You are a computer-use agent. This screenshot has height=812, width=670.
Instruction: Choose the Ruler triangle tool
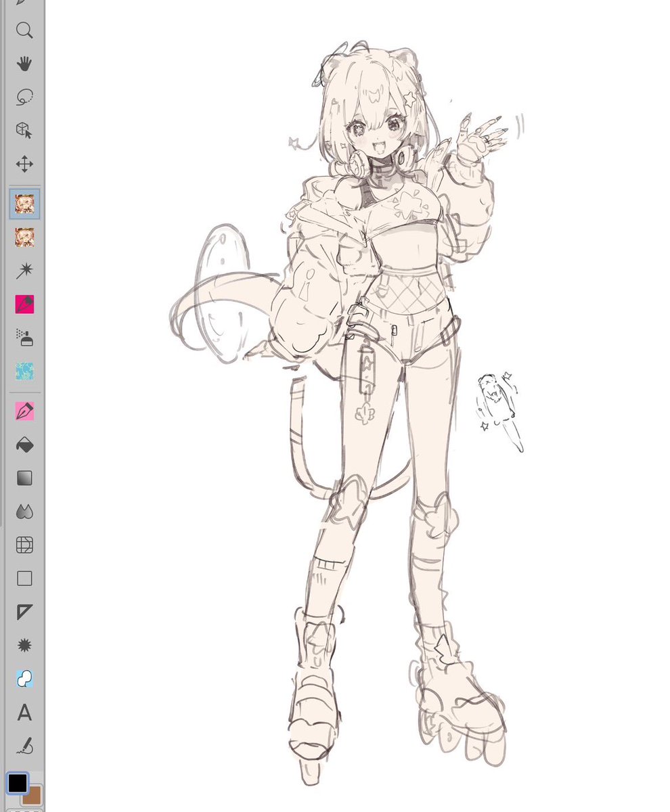(24, 612)
